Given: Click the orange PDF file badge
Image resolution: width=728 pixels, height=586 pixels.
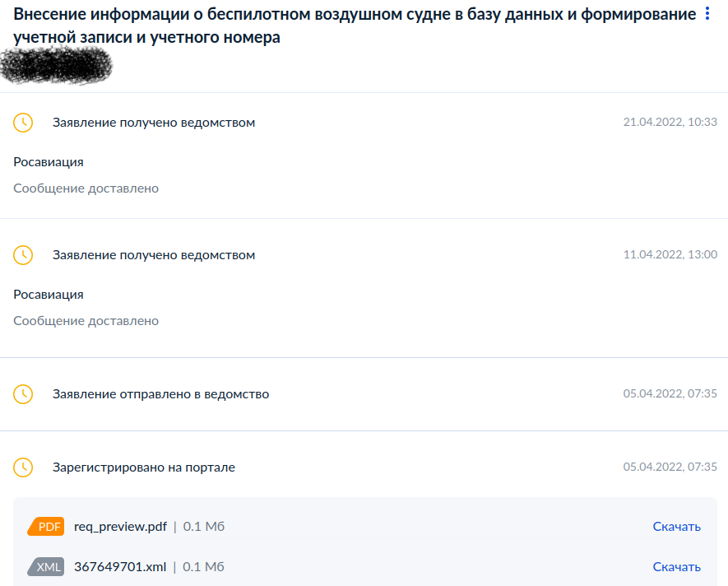Looking at the screenshot, I should (46, 527).
